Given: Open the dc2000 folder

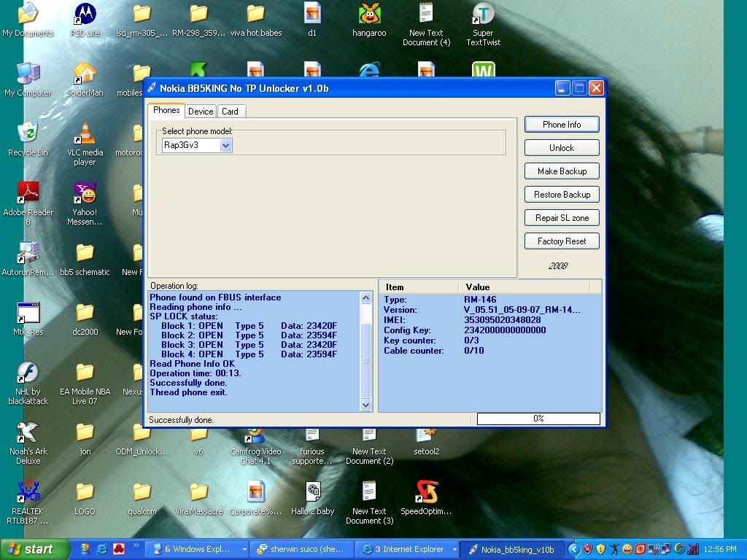Looking at the screenshot, I should [85, 319].
